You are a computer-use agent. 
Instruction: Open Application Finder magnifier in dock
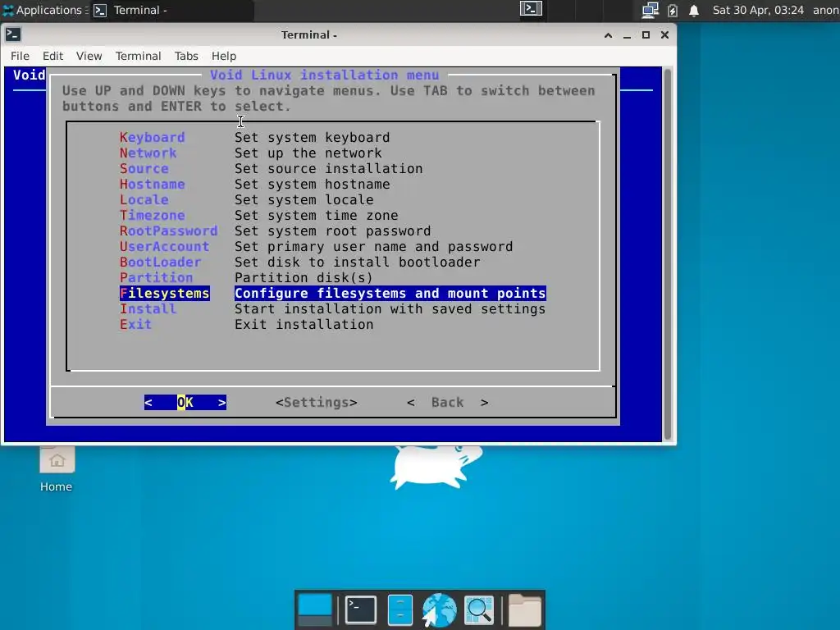click(479, 609)
